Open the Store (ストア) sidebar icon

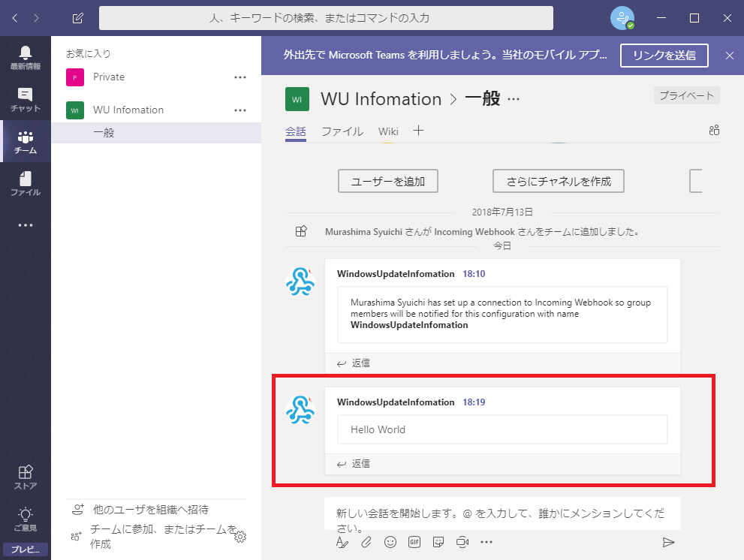[26, 477]
